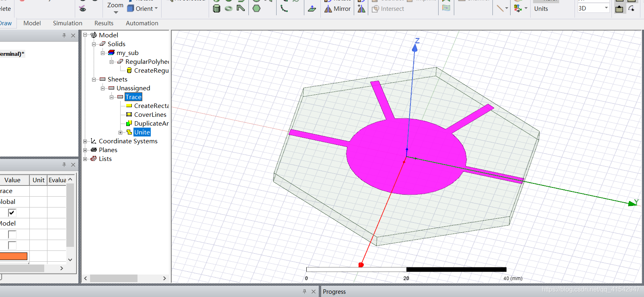Click the Intersect button
Image resolution: width=644 pixels, height=297 pixels.
[x=388, y=8]
